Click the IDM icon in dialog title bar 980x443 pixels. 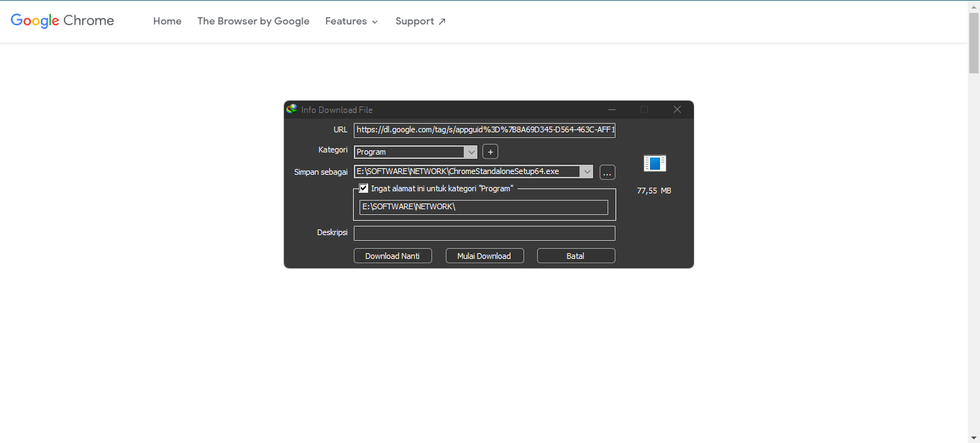tap(292, 109)
